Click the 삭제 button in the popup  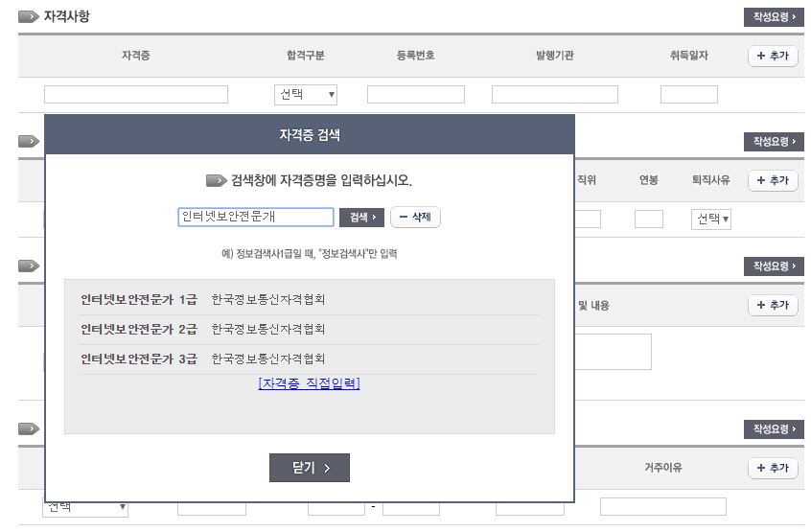[x=415, y=218]
